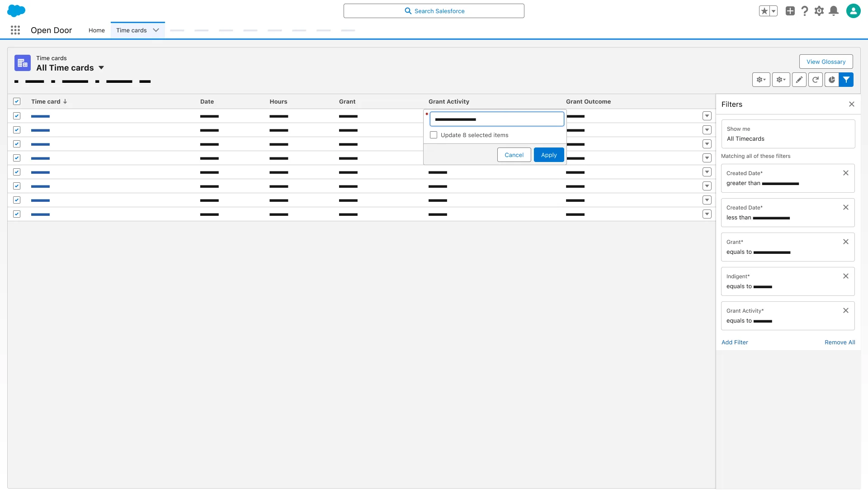
Task: Uncheck the sixth row checkbox
Action: (x=17, y=186)
